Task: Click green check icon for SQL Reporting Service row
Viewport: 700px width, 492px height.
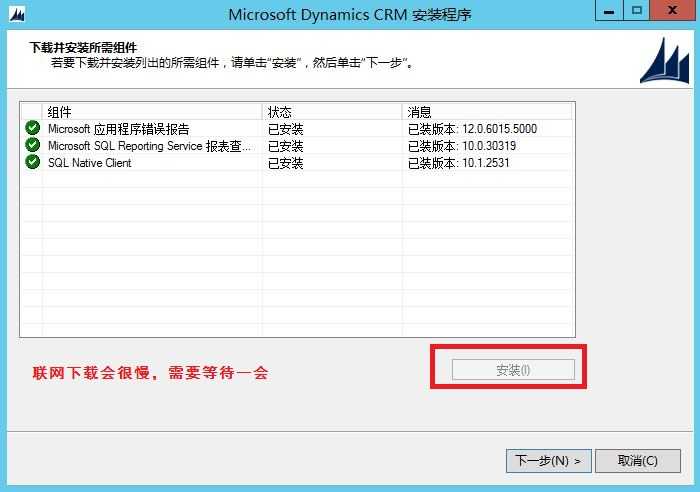Action: [32, 145]
